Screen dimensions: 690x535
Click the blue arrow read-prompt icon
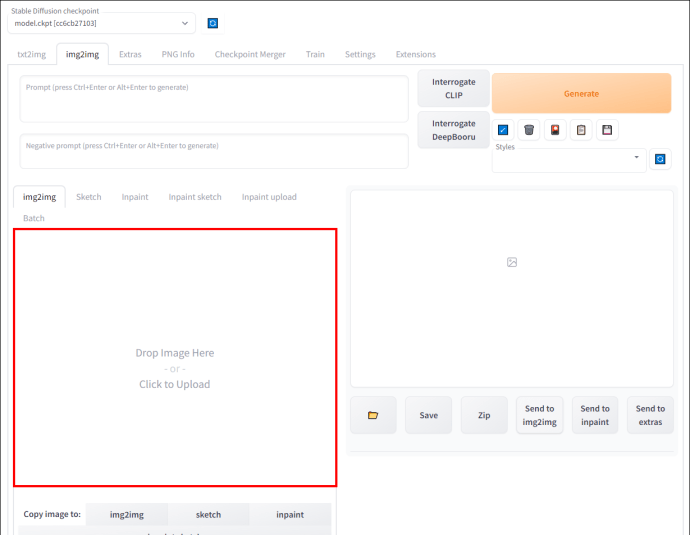click(503, 130)
